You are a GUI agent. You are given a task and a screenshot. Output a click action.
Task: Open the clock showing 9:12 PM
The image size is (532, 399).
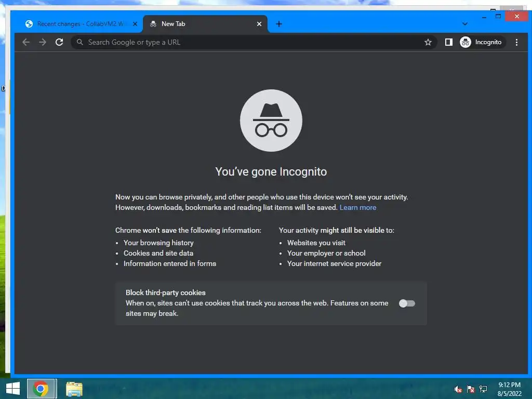509,389
